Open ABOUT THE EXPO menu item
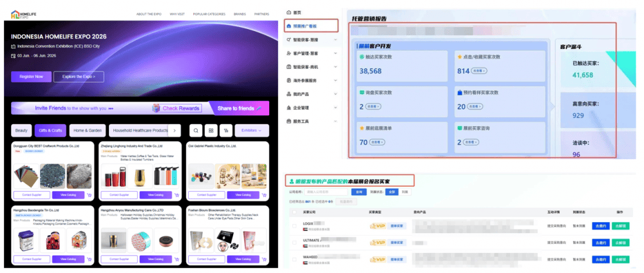The height and width of the screenshot is (273, 644). click(x=149, y=14)
